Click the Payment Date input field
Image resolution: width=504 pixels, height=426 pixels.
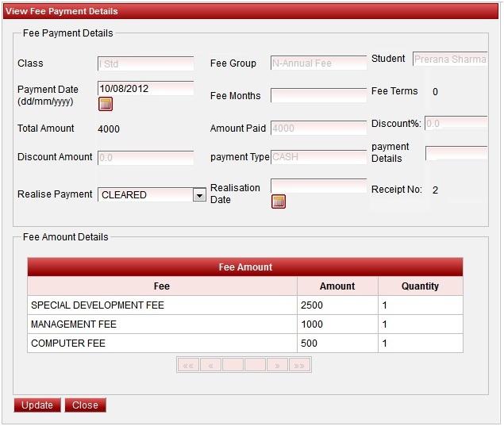click(x=145, y=87)
